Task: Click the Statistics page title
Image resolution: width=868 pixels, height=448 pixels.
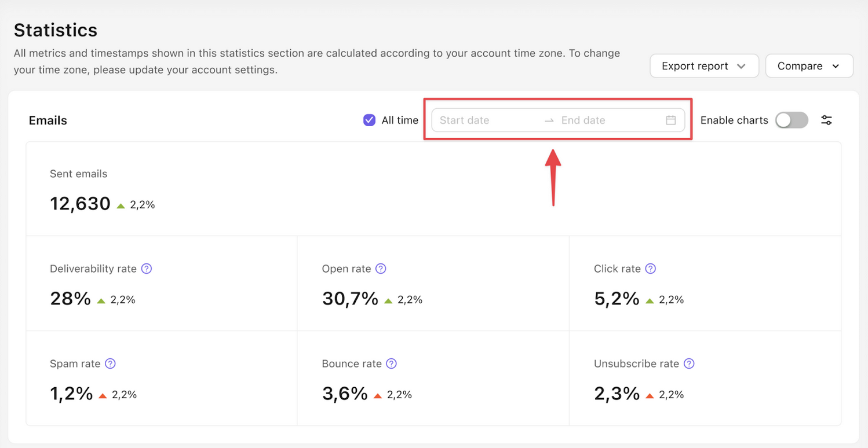Action: (56, 30)
